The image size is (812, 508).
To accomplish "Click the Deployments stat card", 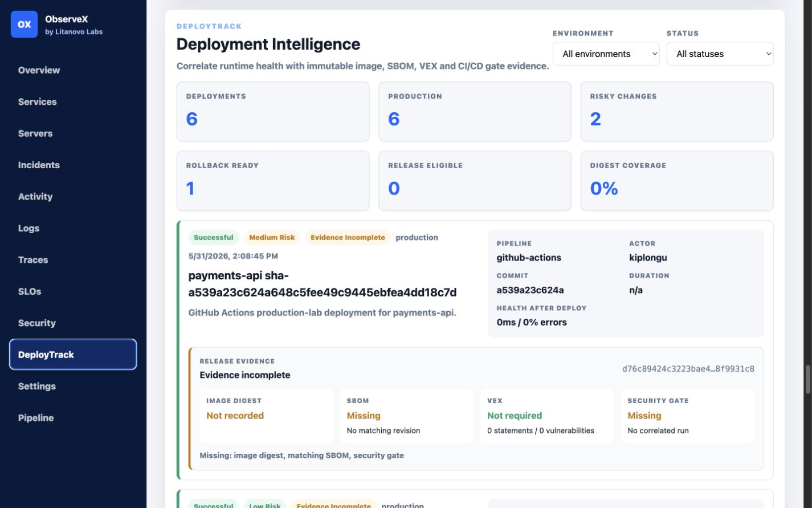I will [273, 112].
